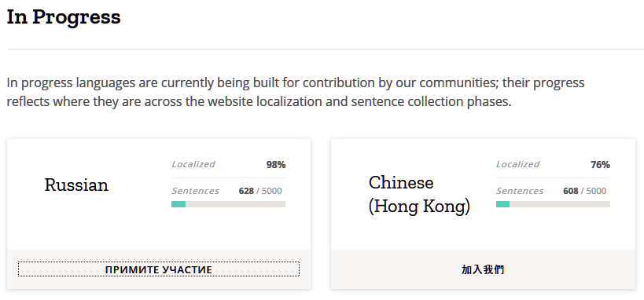Click the Localized label in the Chinese card
Viewport: 644px width, 300px height.
click(517, 164)
